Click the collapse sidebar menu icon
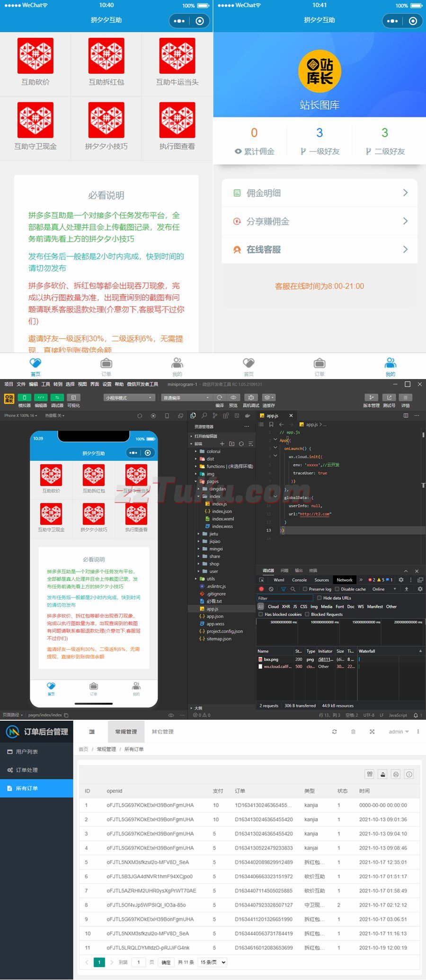Image resolution: width=426 pixels, height=980 pixels. coord(92,732)
